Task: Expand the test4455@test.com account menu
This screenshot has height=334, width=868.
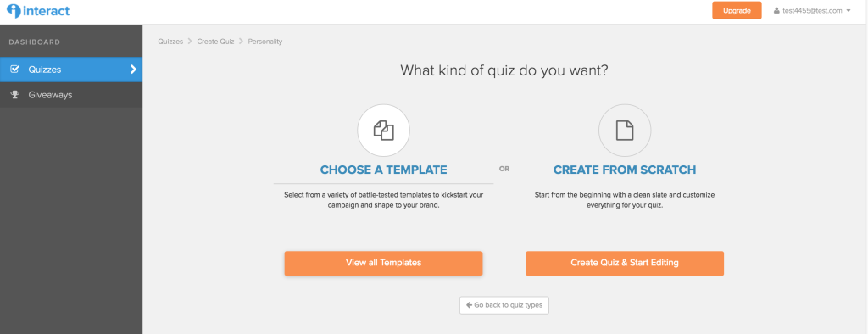Action: pos(812,10)
